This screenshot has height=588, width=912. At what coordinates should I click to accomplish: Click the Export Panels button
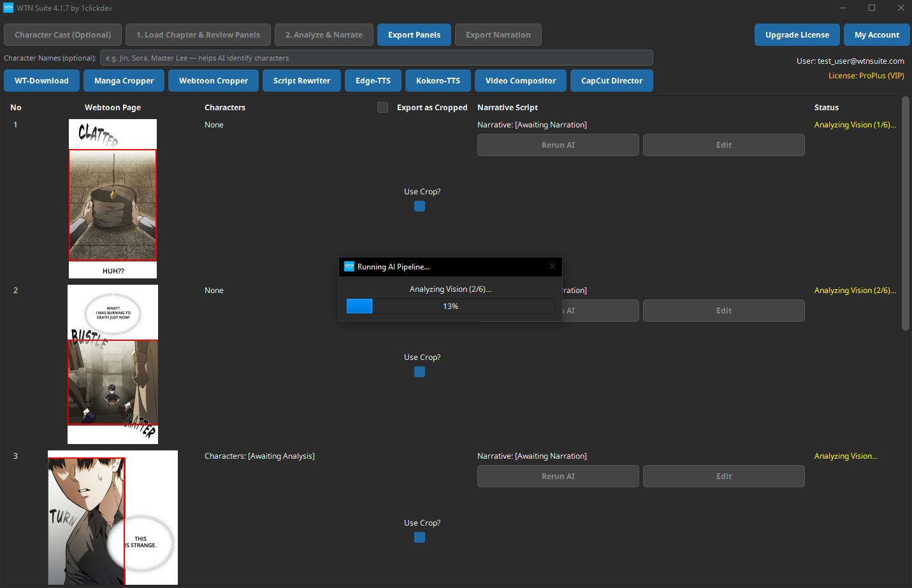click(x=414, y=34)
